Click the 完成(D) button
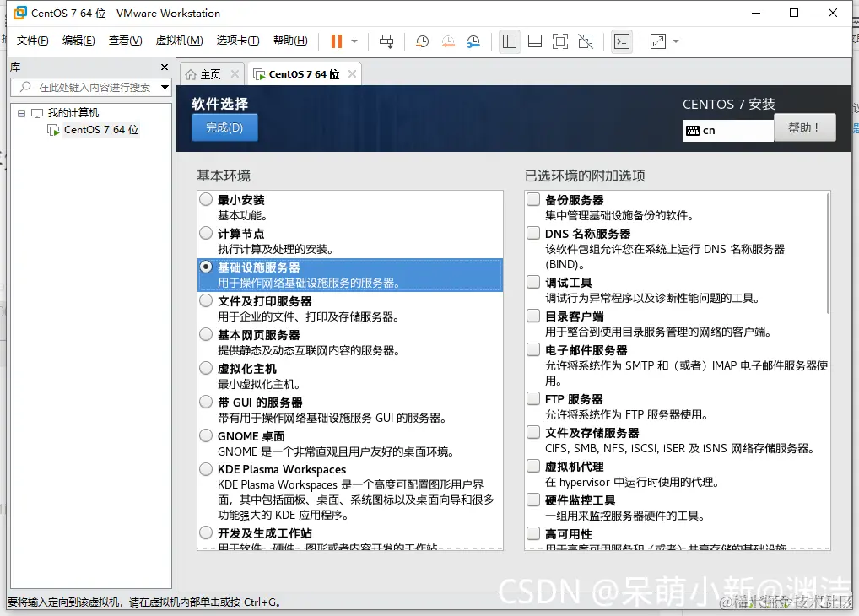The width and height of the screenshot is (859, 616). 224,127
